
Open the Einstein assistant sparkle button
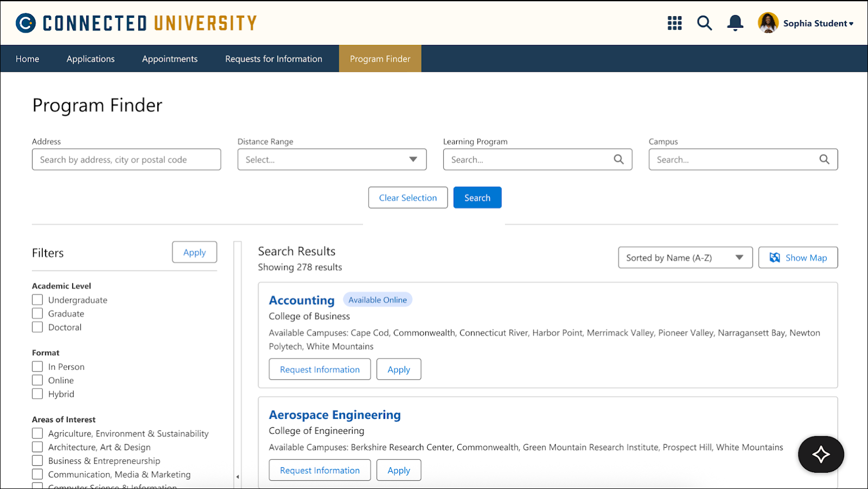(x=820, y=454)
